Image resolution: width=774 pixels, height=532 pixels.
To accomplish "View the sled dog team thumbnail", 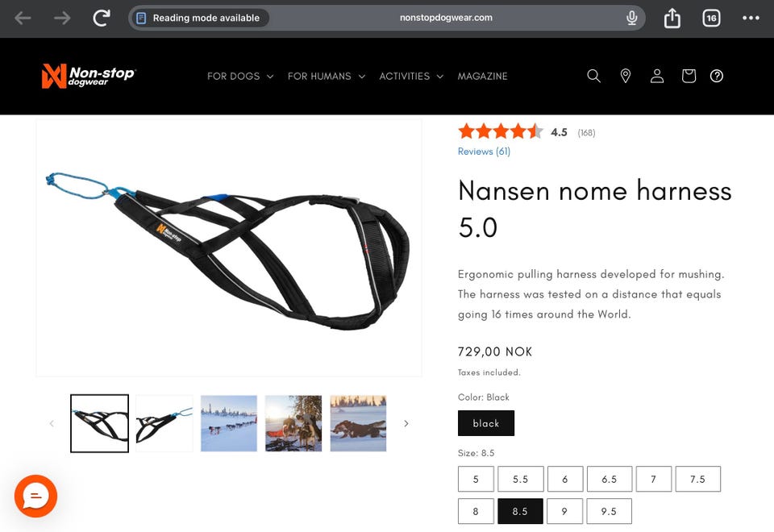I will pos(229,423).
